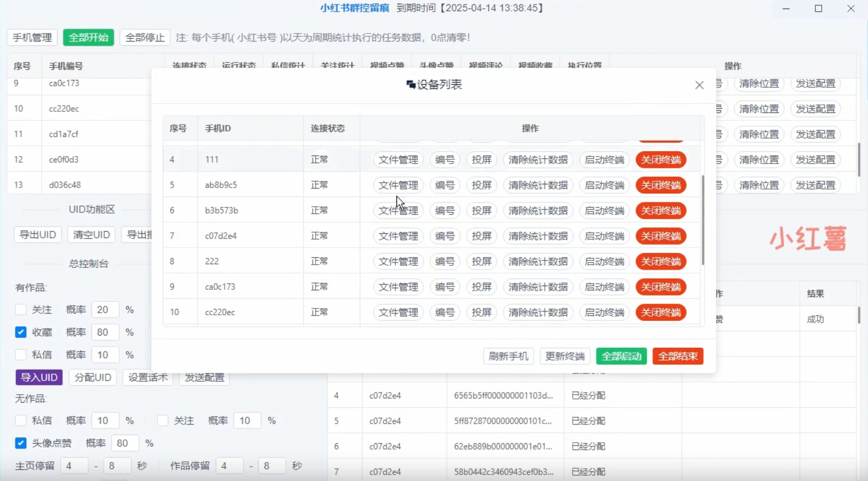Click 启动终端 for device 222
Viewport: 868px width, 481px height.
click(604, 262)
